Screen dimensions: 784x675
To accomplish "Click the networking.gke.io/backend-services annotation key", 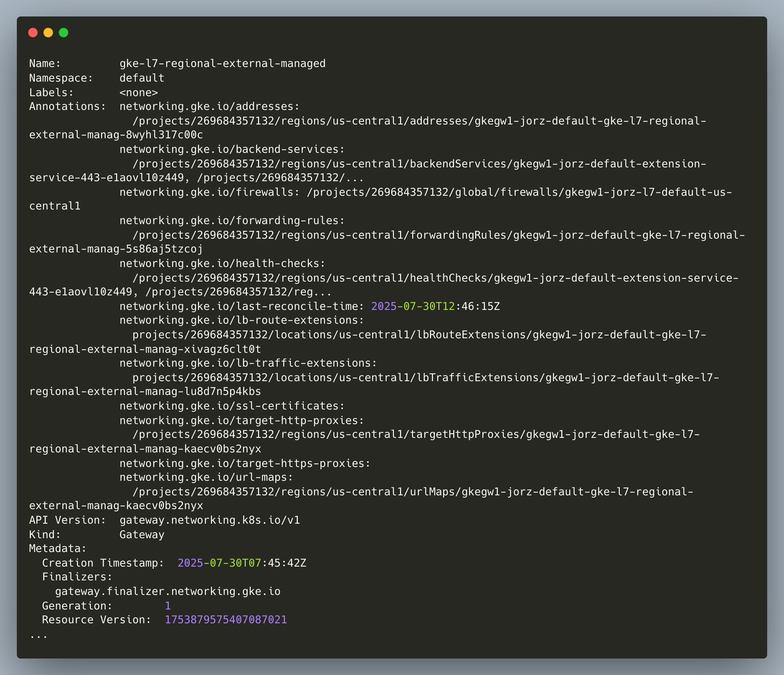I will click(232, 149).
